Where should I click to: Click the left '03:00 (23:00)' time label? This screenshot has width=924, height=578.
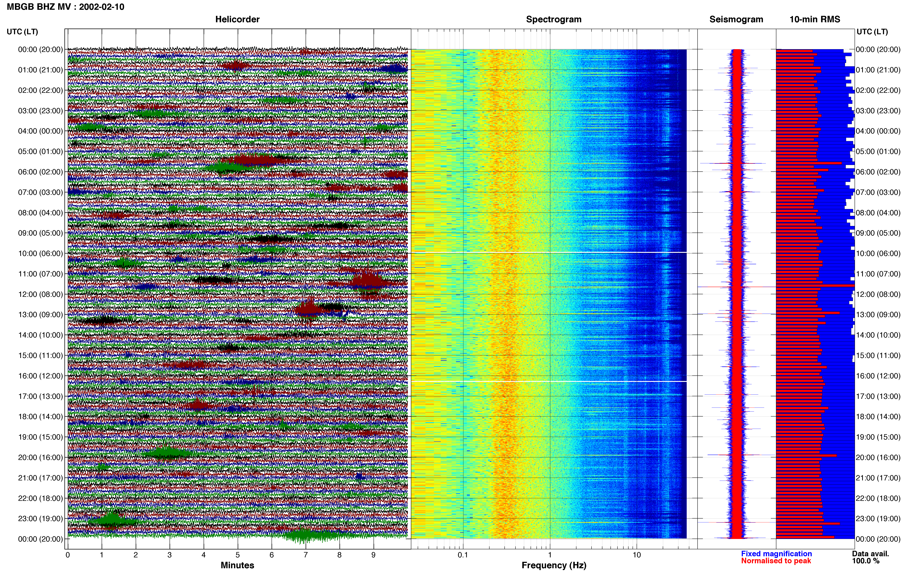coord(41,111)
